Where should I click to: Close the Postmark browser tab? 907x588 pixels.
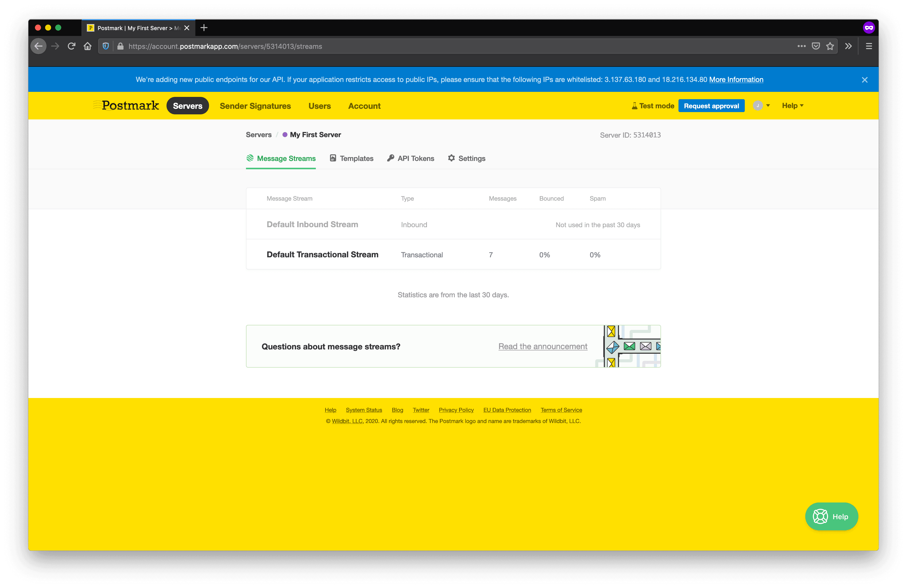coord(187,28)
